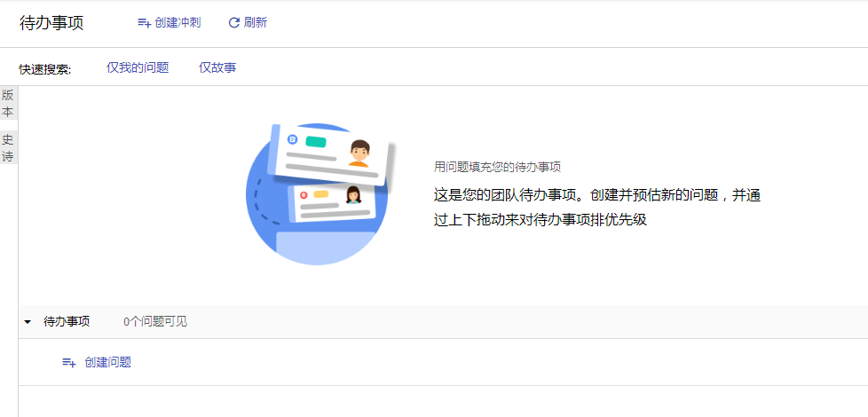The height and width of the screenshot is (417, 868).
Task: Click the 待办事项 section label
Action: [67, 322]
